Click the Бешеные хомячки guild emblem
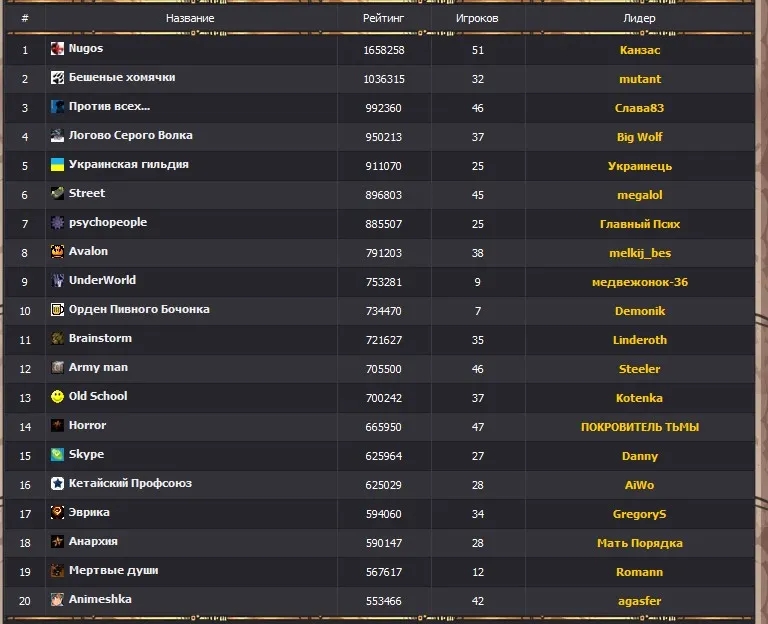Screen dimensions: 768x624 (x=57, y=77)
